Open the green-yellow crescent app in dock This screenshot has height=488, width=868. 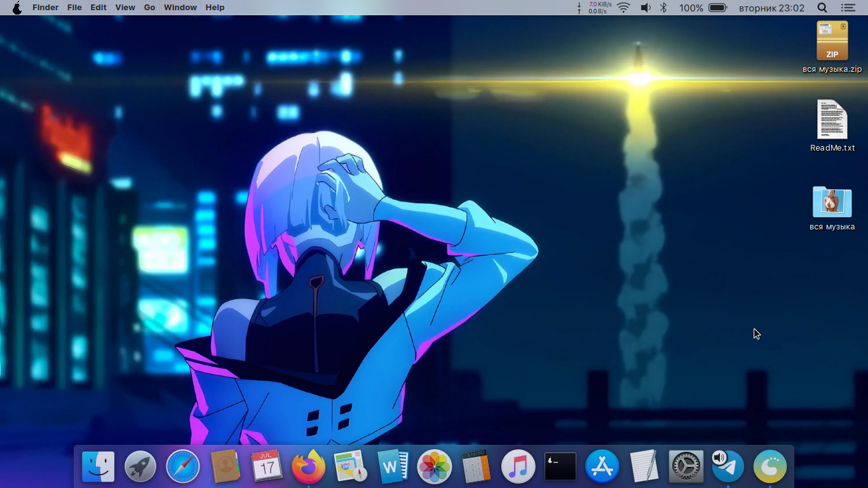tap(770, 467)
